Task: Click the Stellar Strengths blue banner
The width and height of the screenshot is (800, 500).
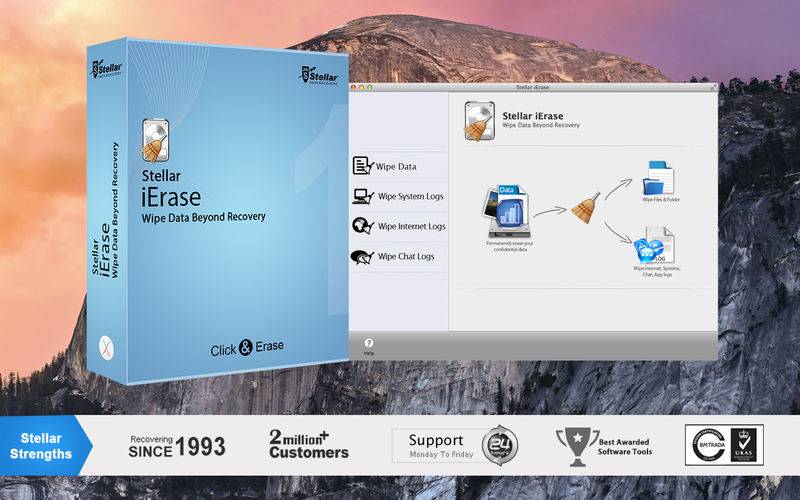Action: coord(45,445)
